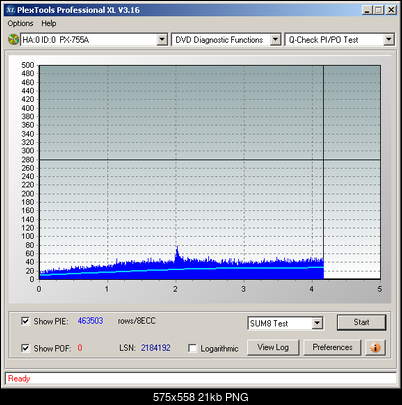Toggle the Show POF checkbox

click(25, 348)
